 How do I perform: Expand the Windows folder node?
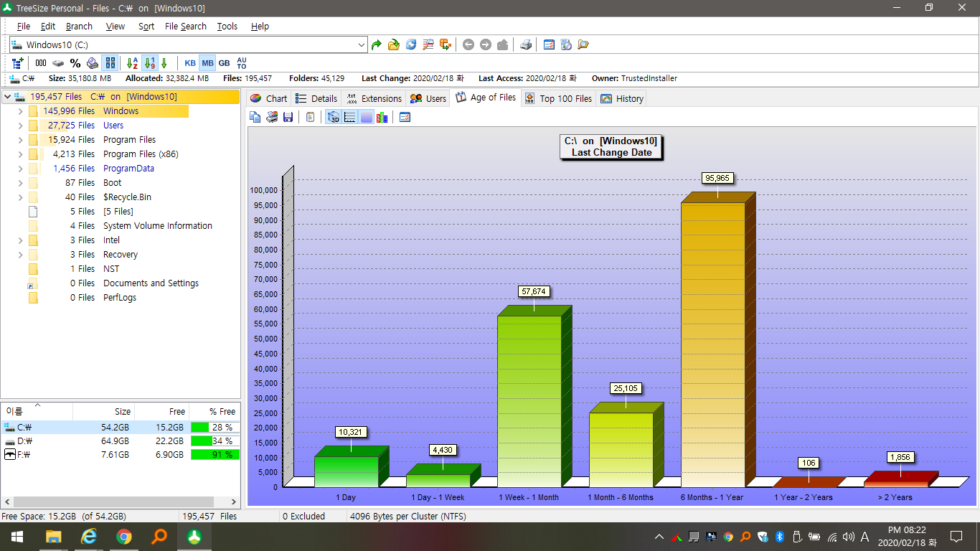(x=20, y=111)
